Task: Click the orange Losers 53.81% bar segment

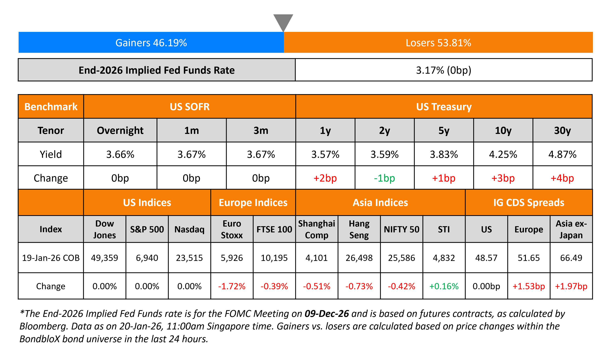Action: (438, 43)
